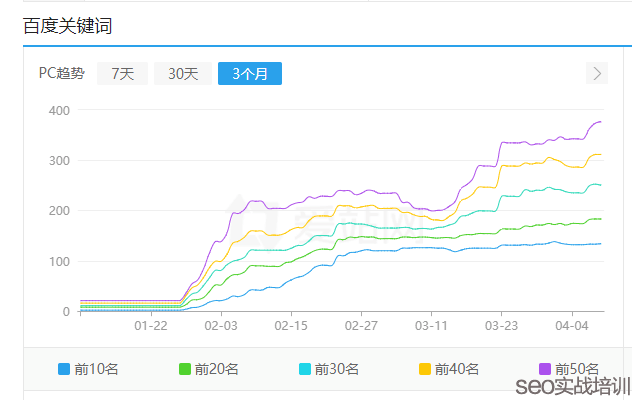This screenshot has width=632, height=400.
Task: Select the 30天 trend tab
Action: click(183, 73)
